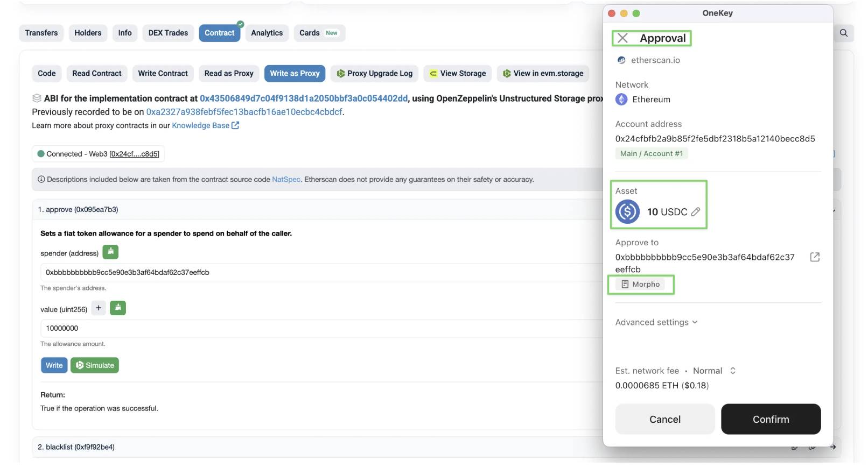Open implementation contract 0x43506849 address link
This screenshot has width=868, height=468.
click(304, 98)
